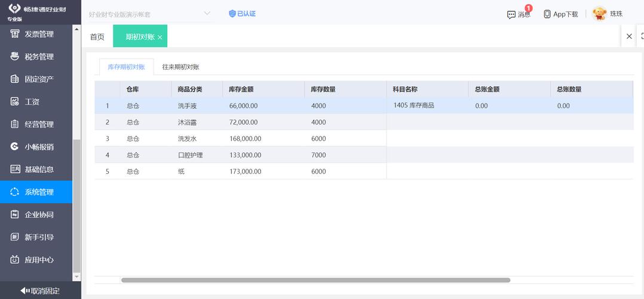Click the 173,000.00 amount cell
The height and width of the screenshot is (299, 644).
point(263,172)
